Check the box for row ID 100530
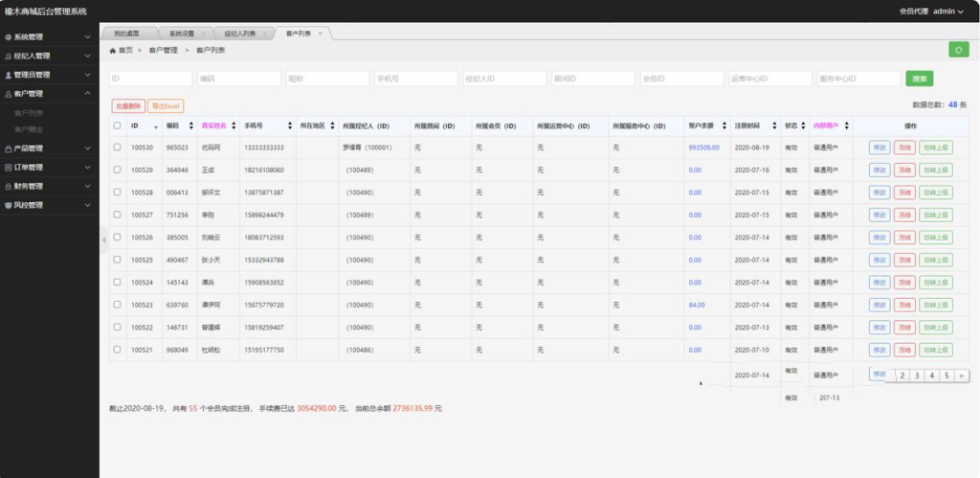Image resolution: width=980 pixels, height=478 pixels. (x=117, y=147)
